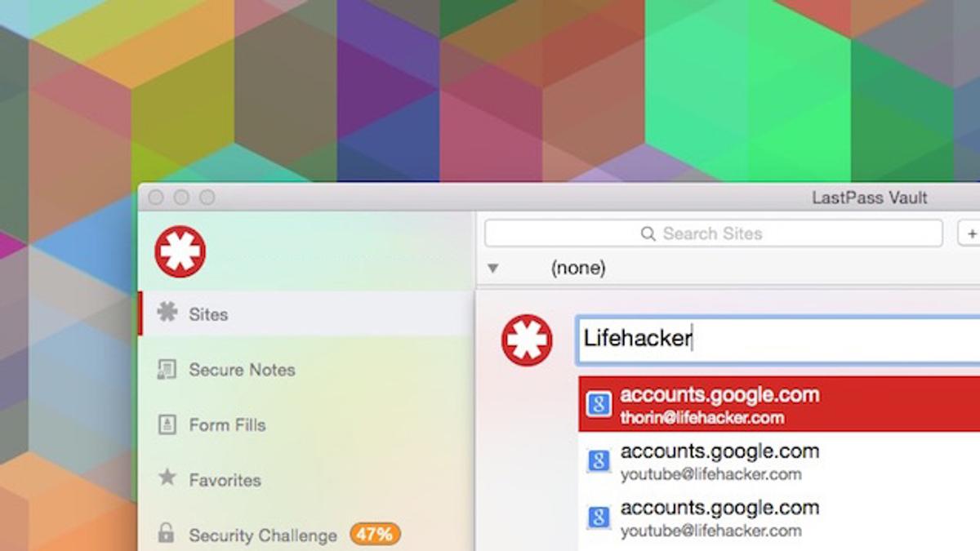Click the plus button beside search
The height and width of the screenshot is (551, 980).
point(969,233)
